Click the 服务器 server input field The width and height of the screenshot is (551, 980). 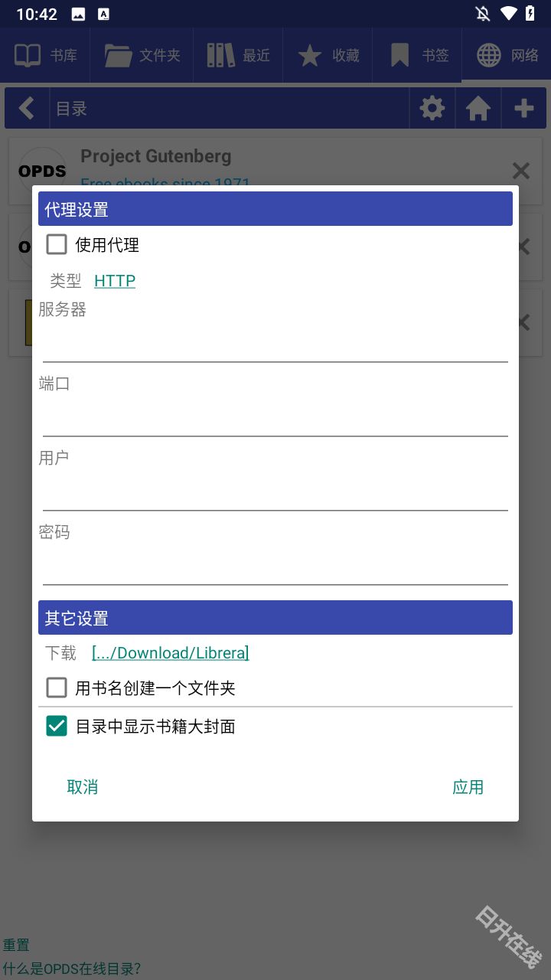pyautogui.click(x=275, y=344)
